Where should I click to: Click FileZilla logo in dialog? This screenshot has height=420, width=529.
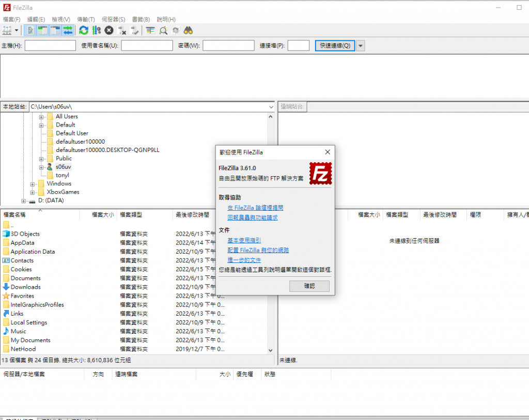[x=320, y=174]
